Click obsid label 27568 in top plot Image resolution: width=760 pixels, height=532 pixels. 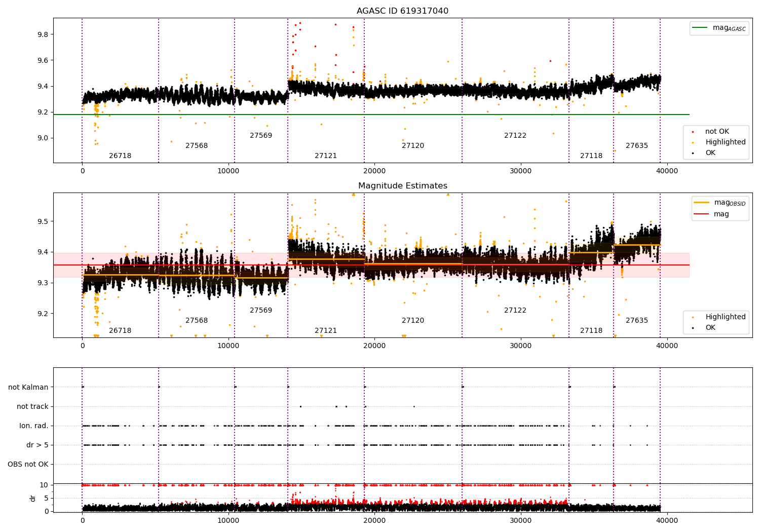(197, 146)
